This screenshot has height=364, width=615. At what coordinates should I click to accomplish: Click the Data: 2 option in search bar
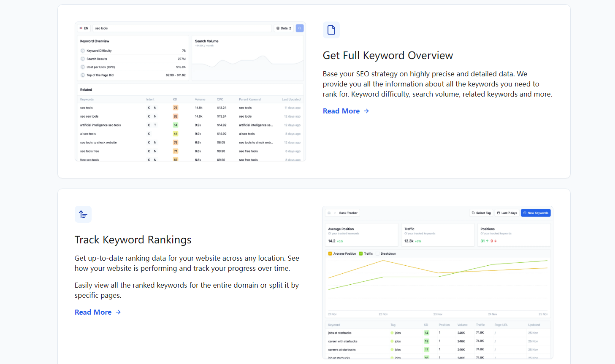click(x=284, y=28)
